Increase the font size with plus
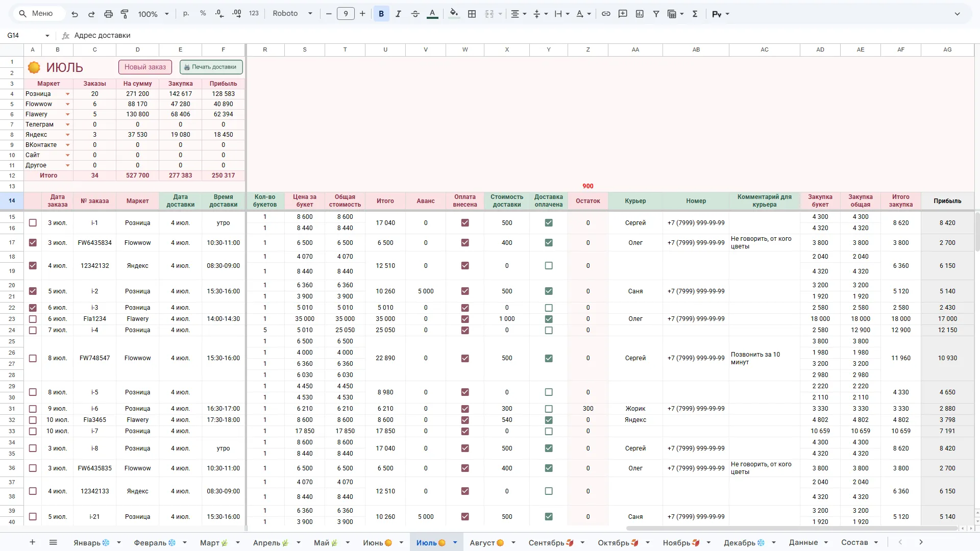Image resolution: width=980 pixels, height=551 pixels. click(x=362, y=14)
